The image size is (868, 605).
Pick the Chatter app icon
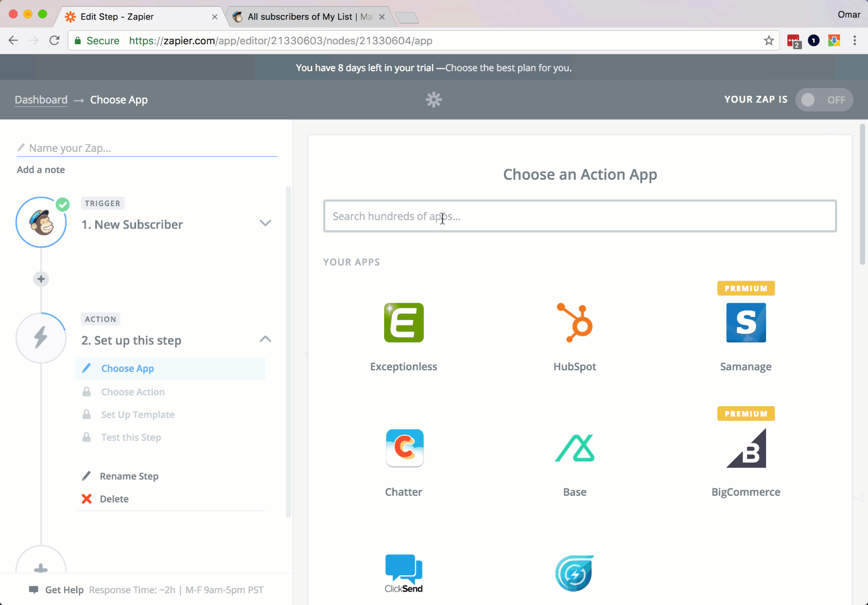click(x=404, y=448)
